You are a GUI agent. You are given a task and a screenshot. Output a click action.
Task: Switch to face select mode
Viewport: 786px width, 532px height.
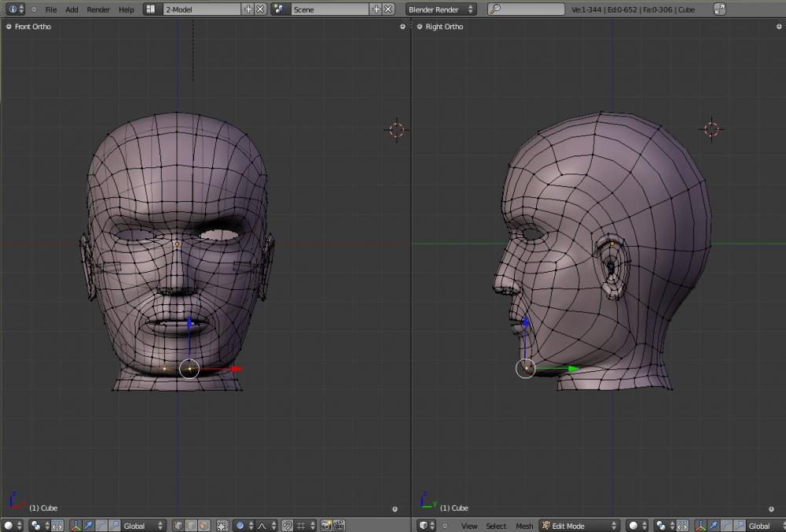tap(203, 526)
